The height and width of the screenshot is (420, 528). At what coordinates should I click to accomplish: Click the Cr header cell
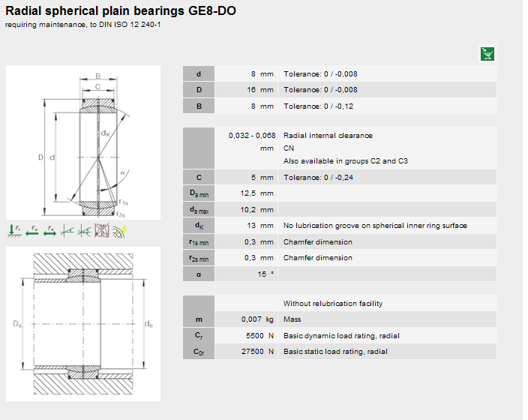[199, 335]
